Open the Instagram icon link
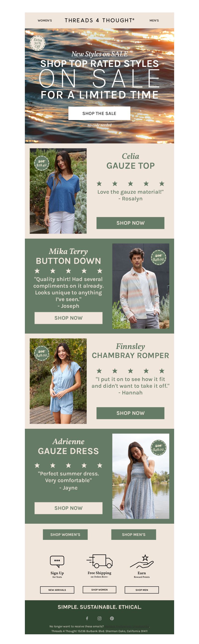Viewport: 199px width, 644px height. click(x=99, y=618)
